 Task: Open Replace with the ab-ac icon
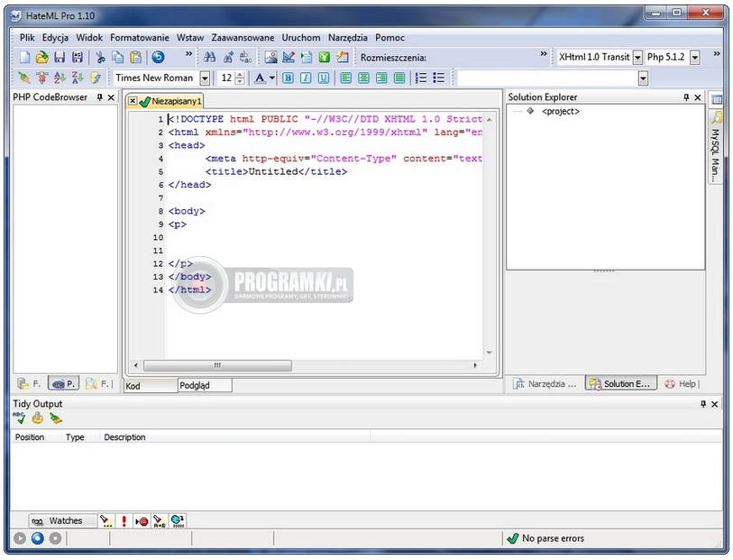[x=245, y=57]
